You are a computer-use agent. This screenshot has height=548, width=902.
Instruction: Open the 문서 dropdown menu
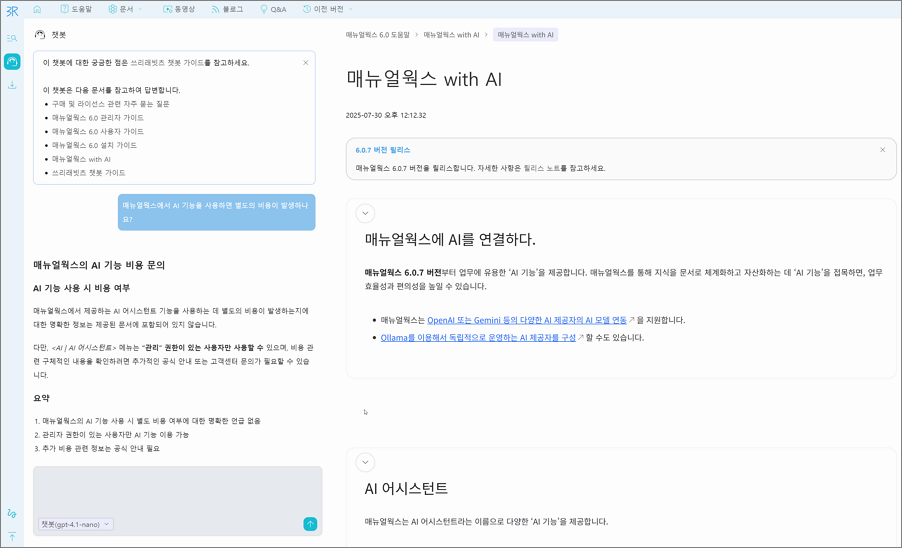(x=125, y=9)
